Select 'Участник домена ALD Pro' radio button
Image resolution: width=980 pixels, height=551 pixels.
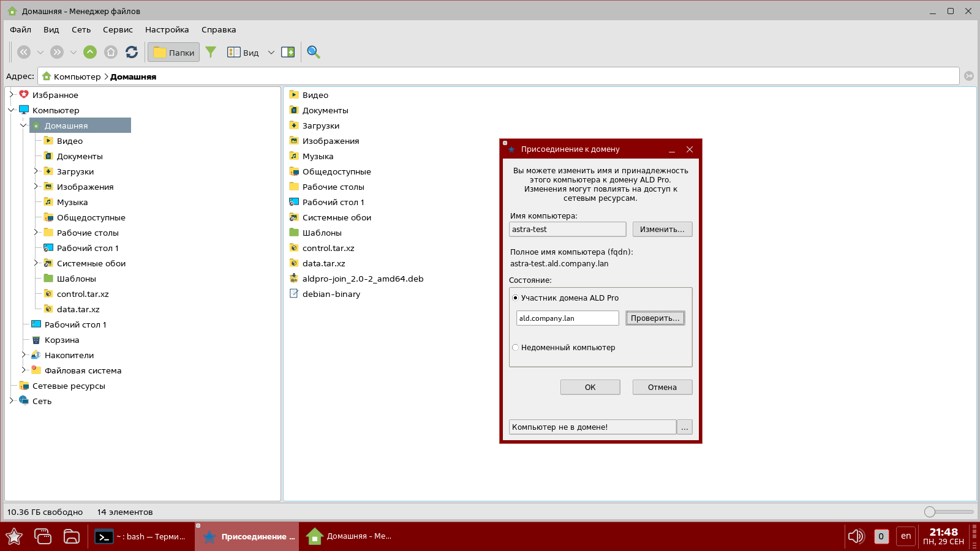515,298
